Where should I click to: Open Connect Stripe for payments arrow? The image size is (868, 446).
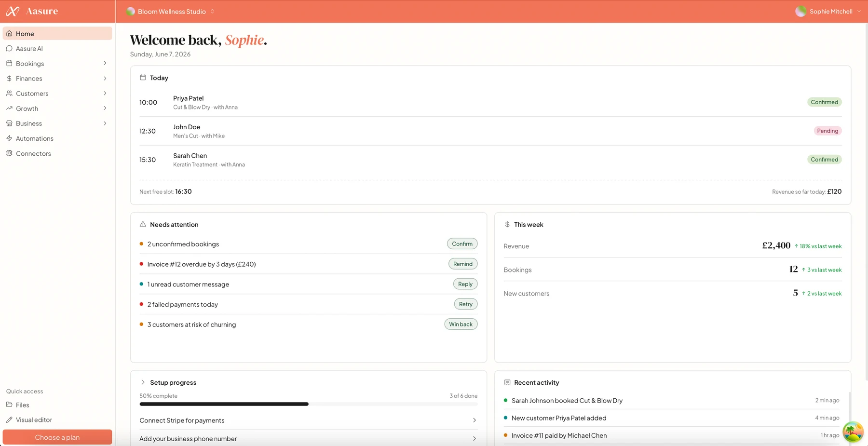point(475,420)
